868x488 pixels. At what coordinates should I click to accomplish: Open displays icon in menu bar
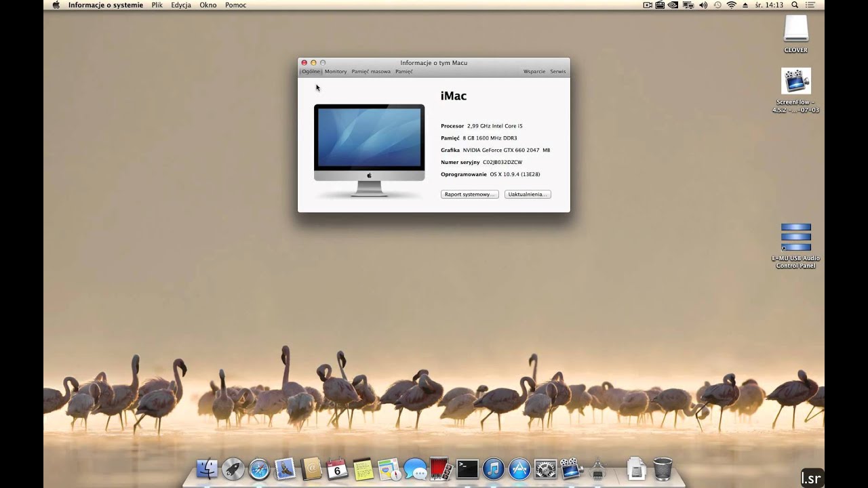click(x=688, y=5)
